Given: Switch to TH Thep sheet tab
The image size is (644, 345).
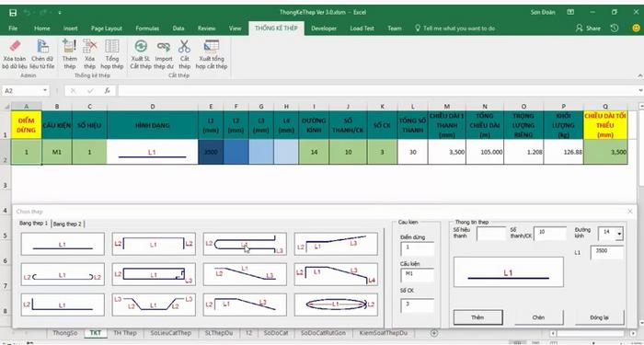Looking at the screenshot, I should [x=125, y=333].
